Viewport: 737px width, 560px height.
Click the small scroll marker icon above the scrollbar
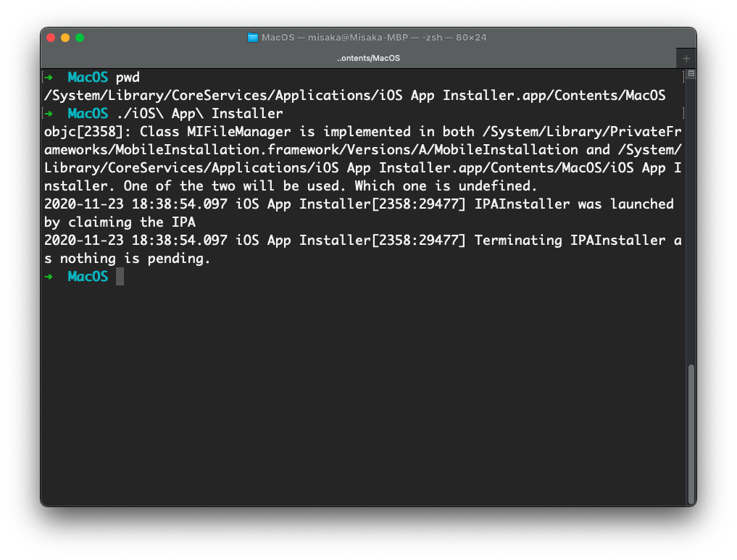691,73
